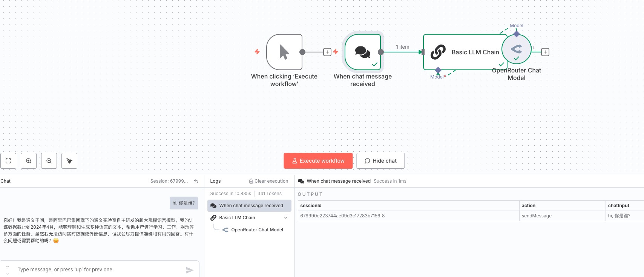The width and height of the screenshot is (644, 277).
Task: Click the tidy up nodes icon
Action: 69,161
